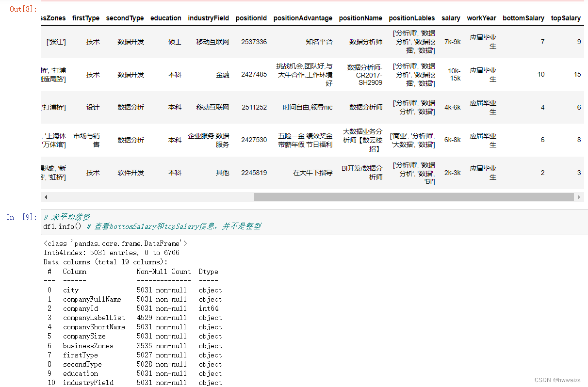This screenshot has height=387, width=588.
Task: Click the positionAdvantage cell 在大牛下指导
Action: click(313, 173)
